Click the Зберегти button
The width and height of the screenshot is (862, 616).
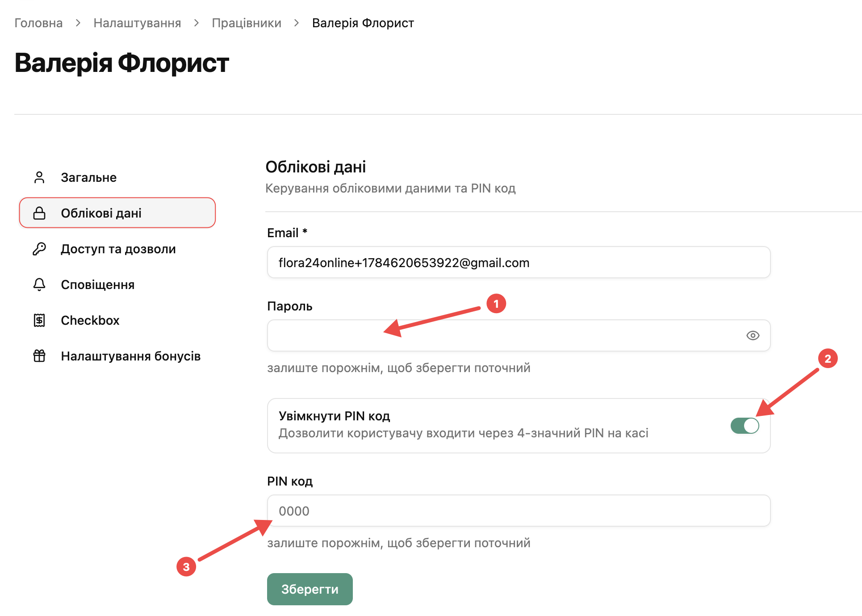[x=310, y=589]
